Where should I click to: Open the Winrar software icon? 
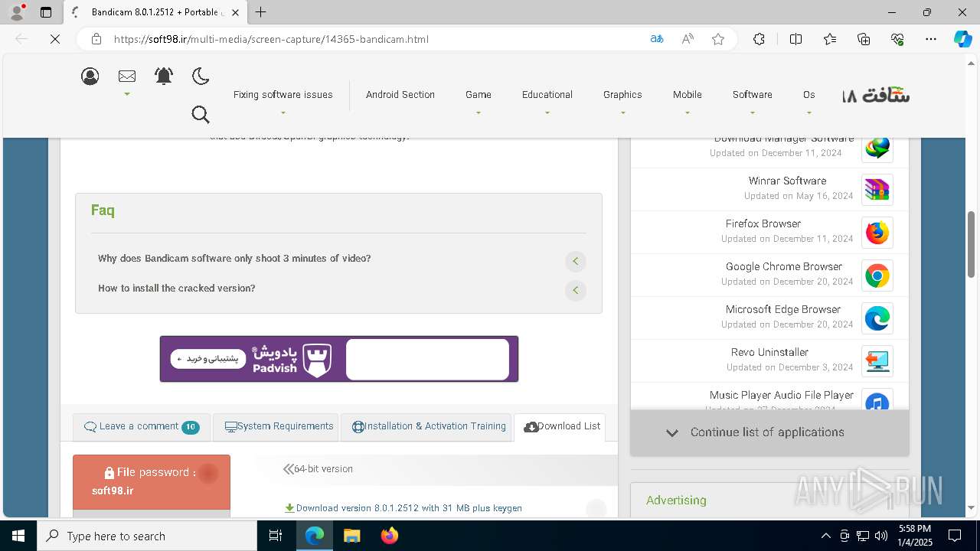point(877,190)
